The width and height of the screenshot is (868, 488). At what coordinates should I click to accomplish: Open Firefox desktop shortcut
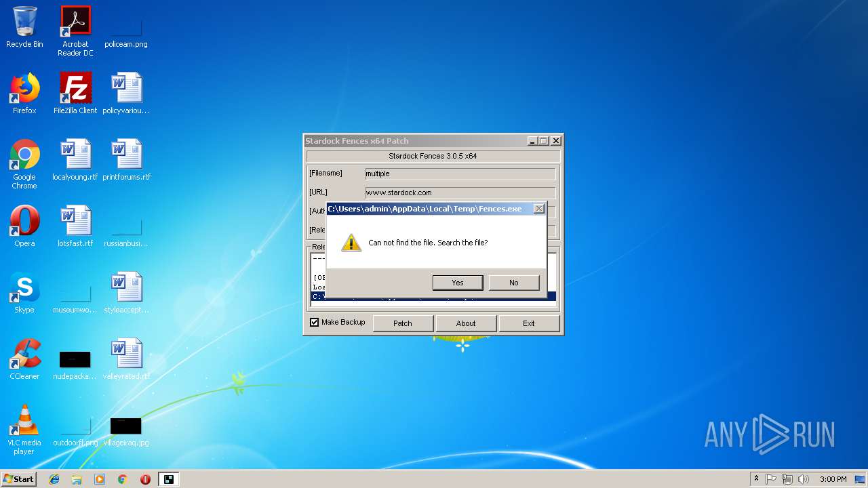pos(24,94)
